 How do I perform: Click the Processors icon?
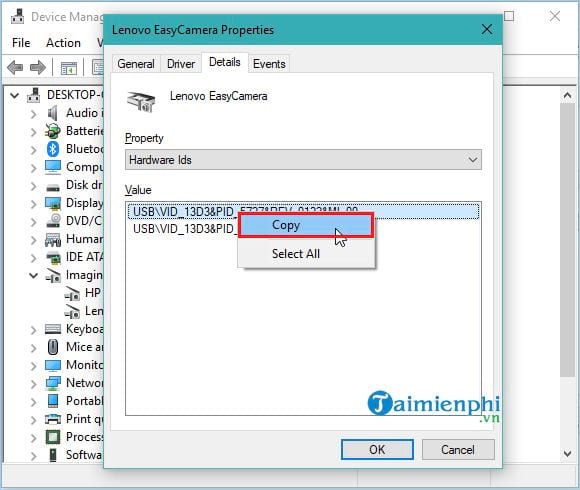point(53,437)
